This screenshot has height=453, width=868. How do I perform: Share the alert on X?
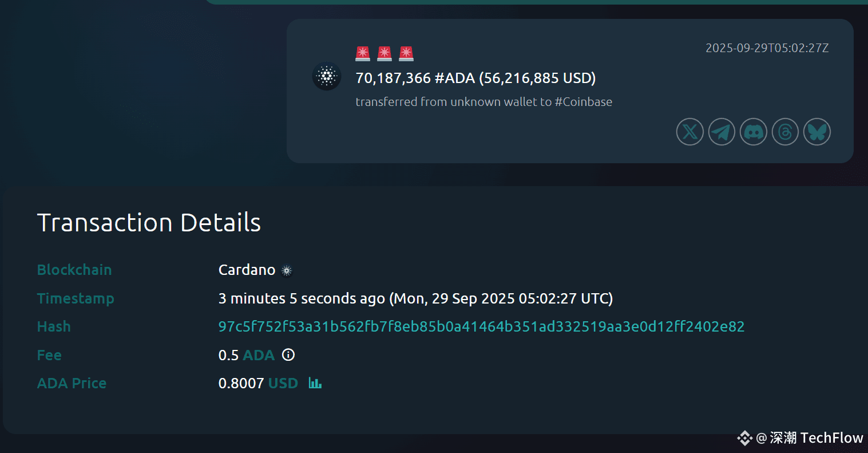(690, 132)
